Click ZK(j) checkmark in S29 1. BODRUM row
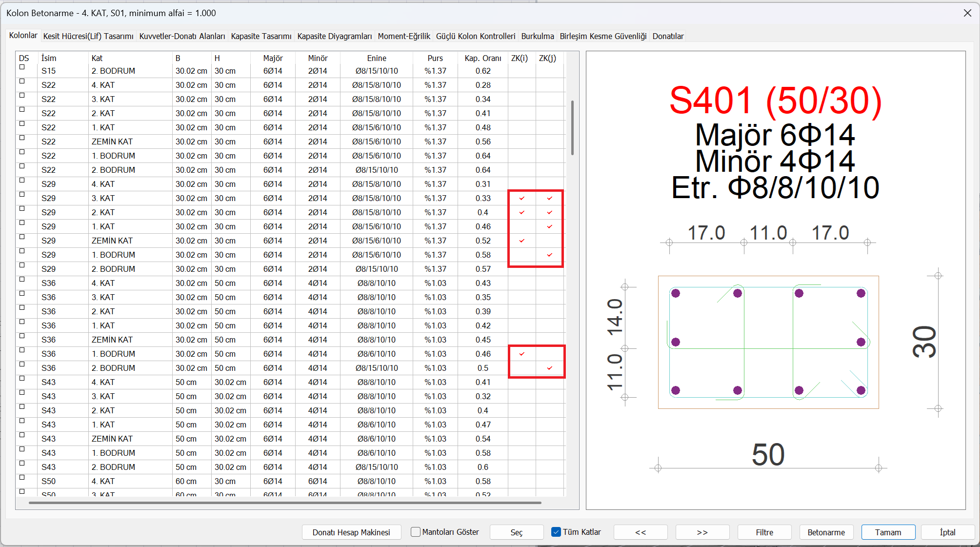This screenshot has height=547, width=980. [550, 255]
